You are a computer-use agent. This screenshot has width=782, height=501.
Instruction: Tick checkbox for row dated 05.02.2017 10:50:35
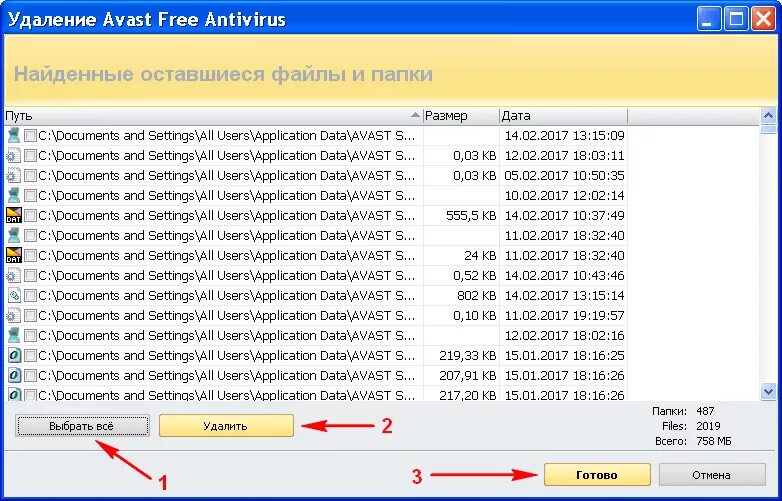(30, 175)
